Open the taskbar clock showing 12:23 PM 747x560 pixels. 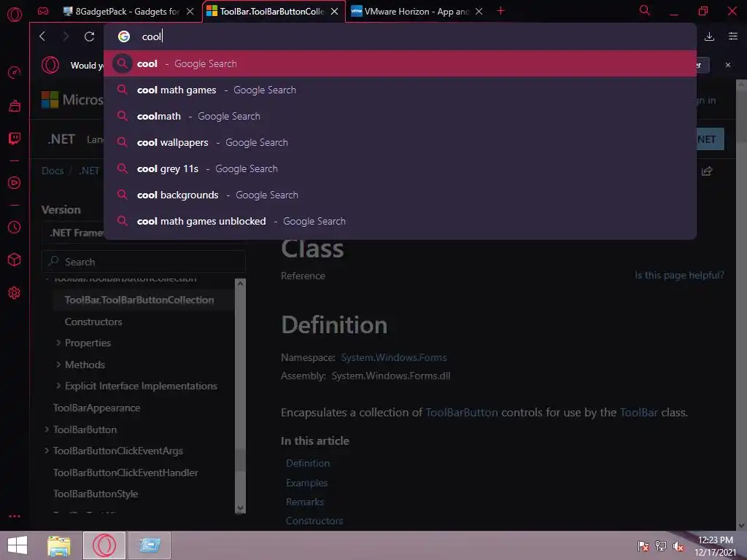(715, 545)
